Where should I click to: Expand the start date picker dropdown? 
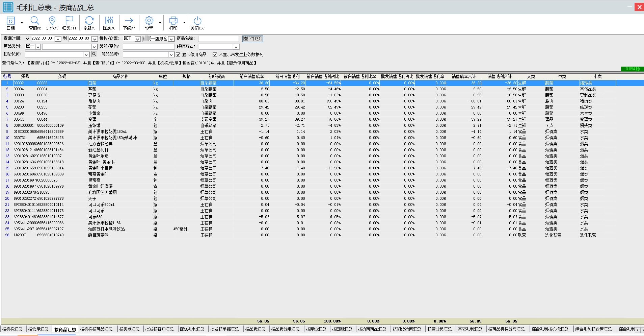point(58,39)
